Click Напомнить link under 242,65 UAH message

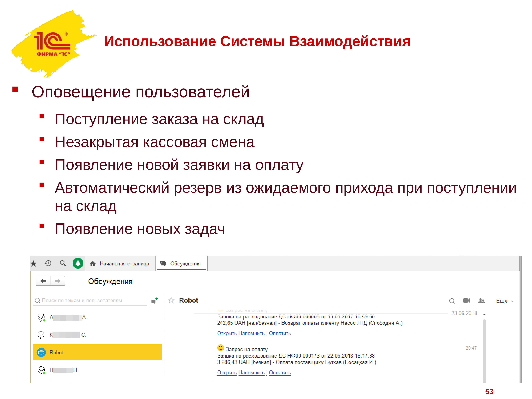click(x=251, y=333)
